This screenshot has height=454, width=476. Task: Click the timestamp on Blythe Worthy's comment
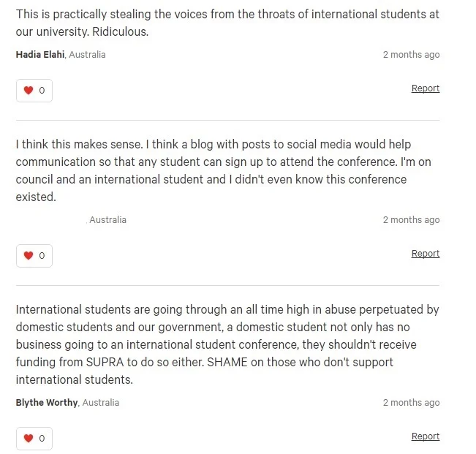coord(411,402)
